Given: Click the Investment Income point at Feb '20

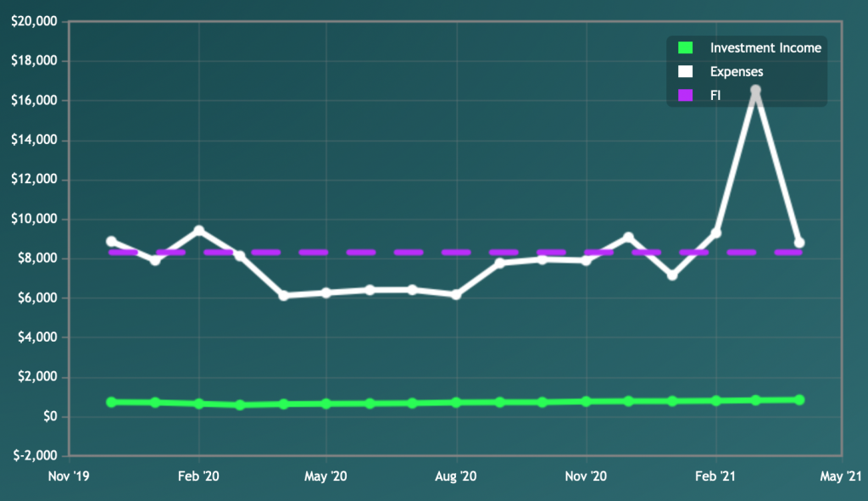Looking at the screenshot, I should click(199, 404).
